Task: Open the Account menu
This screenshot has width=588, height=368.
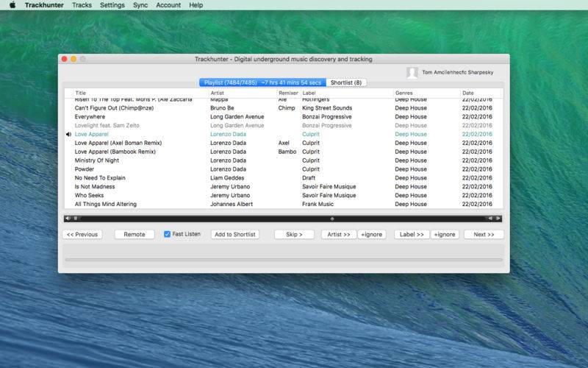Action: [x=168, y=5]
